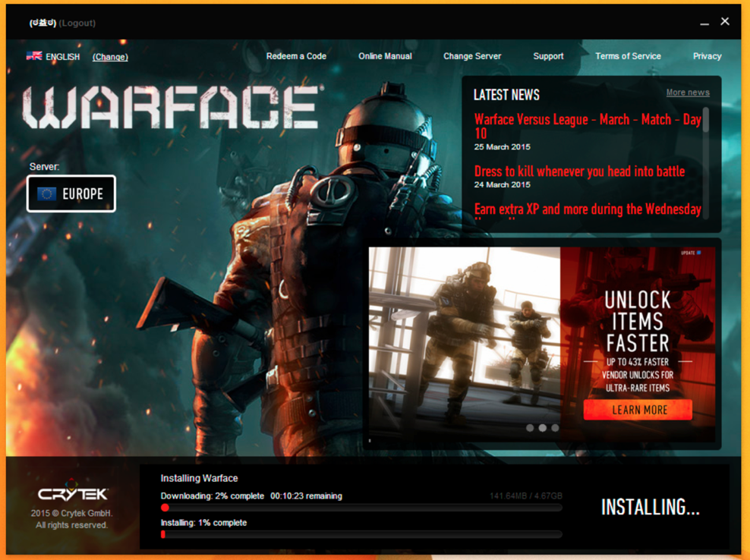
Task: Click the downloading progress bar
Action: click(361, 508)
